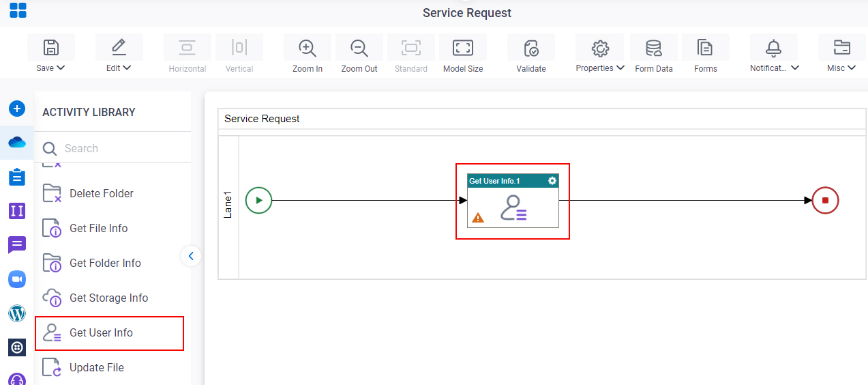The width and height of the screenshot is (868, 385).
Task: Select the Get User Info.1 activity title
Action: (494, 181)
